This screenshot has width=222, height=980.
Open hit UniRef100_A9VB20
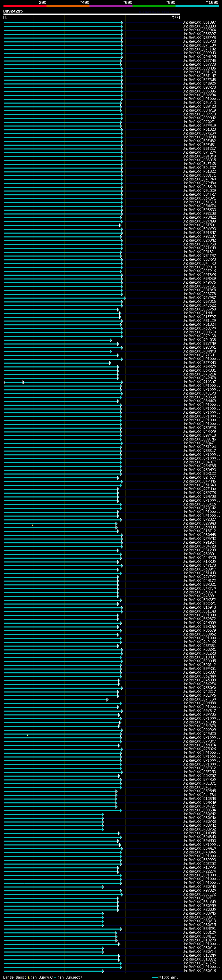[199, 891]
